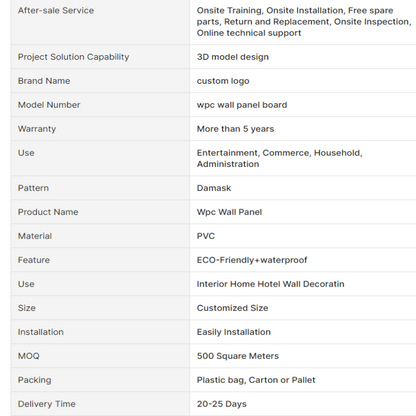The image size is (416, 416).
Task: Select the Damask pattern value
Action: [x=214, y=188]
